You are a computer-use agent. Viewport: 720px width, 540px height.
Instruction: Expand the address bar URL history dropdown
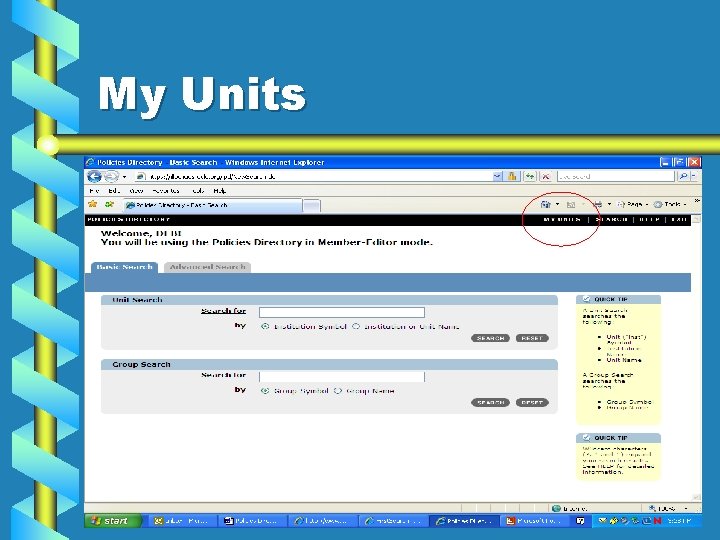[x=498, y=176]
